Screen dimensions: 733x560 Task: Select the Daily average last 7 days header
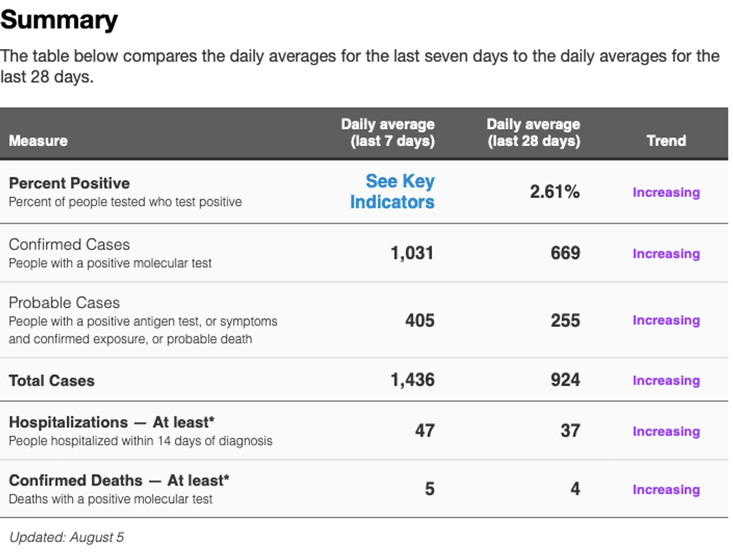click(388, 133)
